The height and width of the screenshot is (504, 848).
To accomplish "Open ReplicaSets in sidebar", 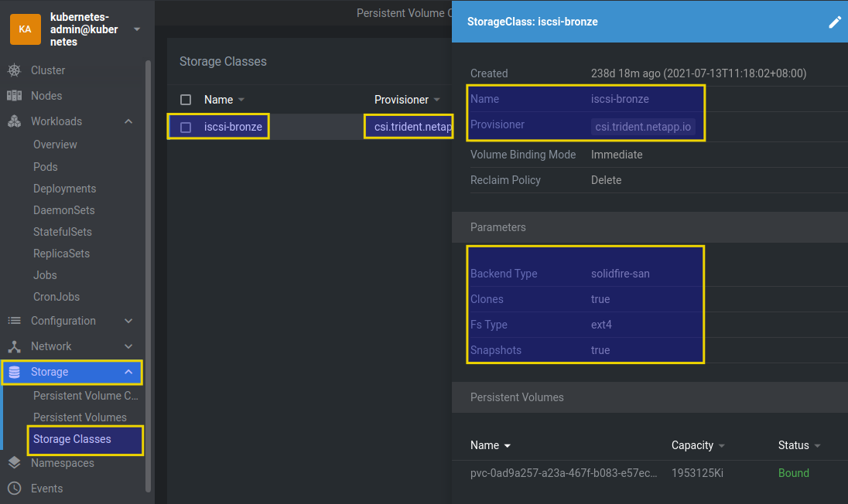I will 61,254.
